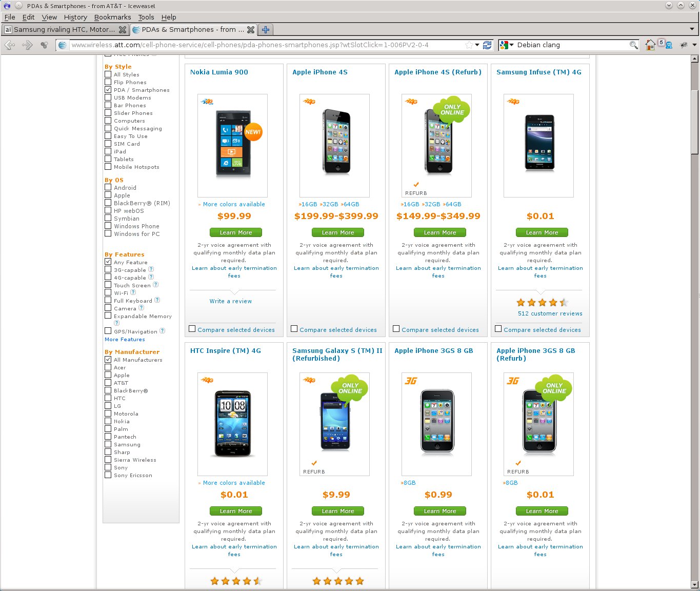Image resolution: width=700 pixels, height=591 pixels.
Task: Click the Touch Screen help question icon
Action: coord(156,285)
